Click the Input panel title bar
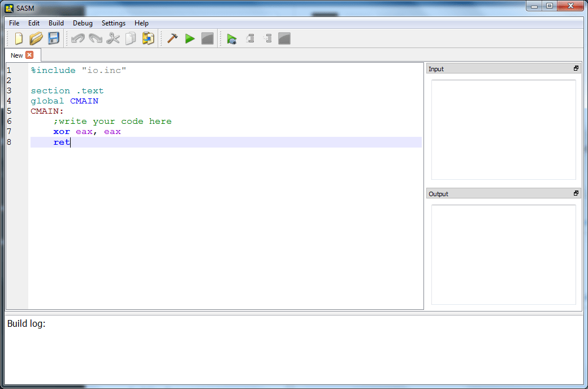Viewport: 588px width, 389px height. click(504, 68)
